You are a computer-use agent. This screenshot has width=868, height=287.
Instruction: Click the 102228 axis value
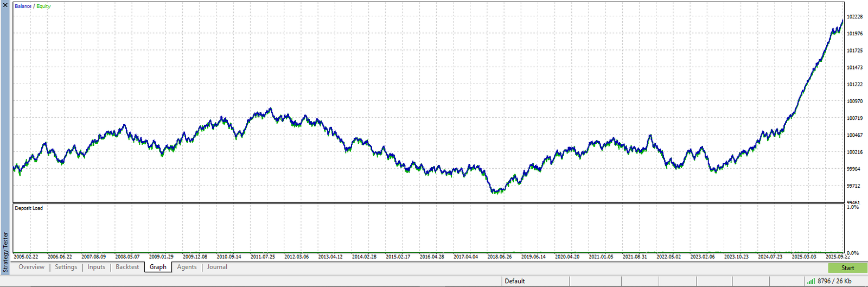(x=855, y=17)
